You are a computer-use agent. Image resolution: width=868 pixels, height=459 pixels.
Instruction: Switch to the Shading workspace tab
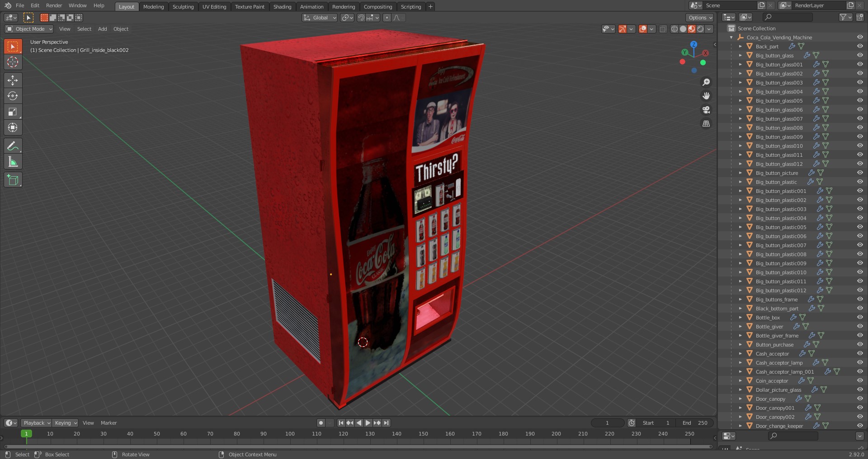(x=282, y=7)
